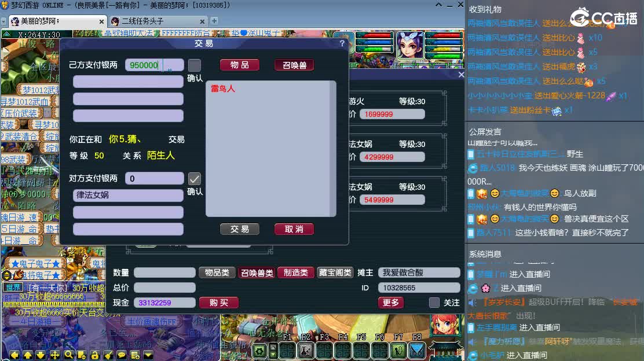Click the chat list-add icon
This screenshot has height=361, width=644.
[135, 355]
